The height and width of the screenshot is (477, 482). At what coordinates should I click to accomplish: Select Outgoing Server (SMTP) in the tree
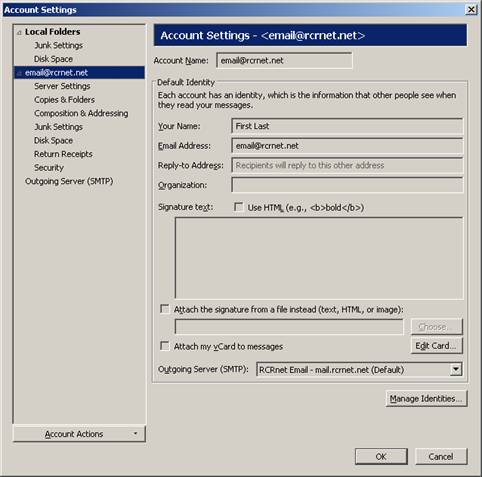click(x=69, y=181)
